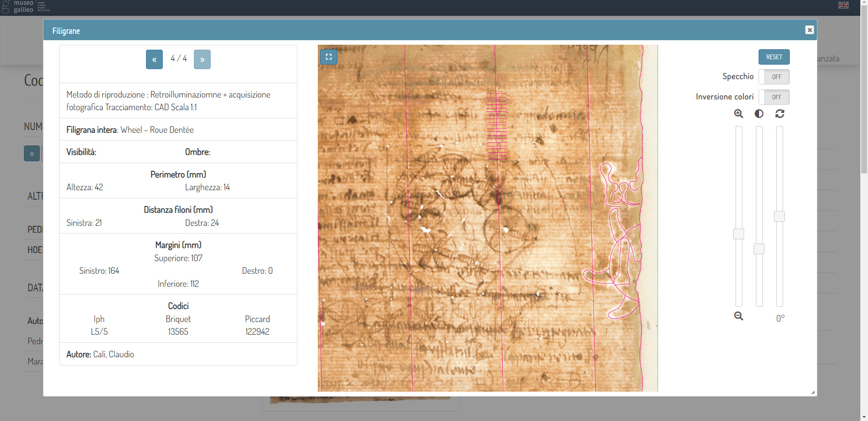This screenshot has height=421, width=868.
Task: Select the 'Sinistro: 164' margin value
Action: click(99, 271)
